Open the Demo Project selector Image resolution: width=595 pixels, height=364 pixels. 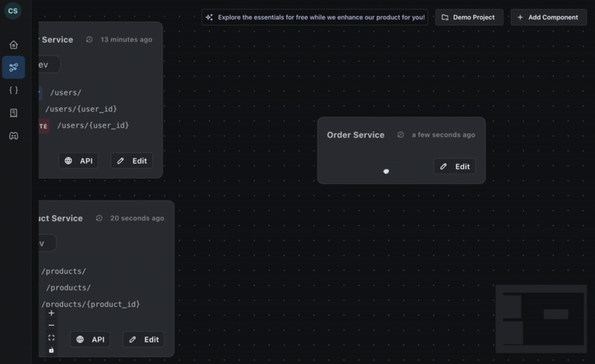(469, 18)
